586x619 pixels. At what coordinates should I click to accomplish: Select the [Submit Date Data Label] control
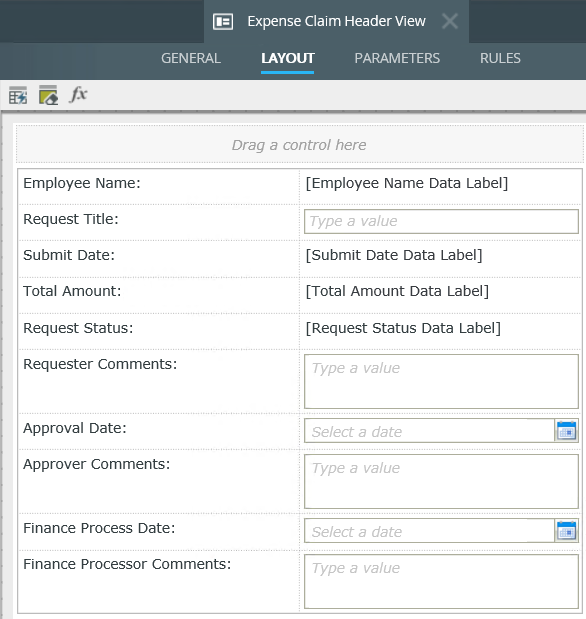394,255
